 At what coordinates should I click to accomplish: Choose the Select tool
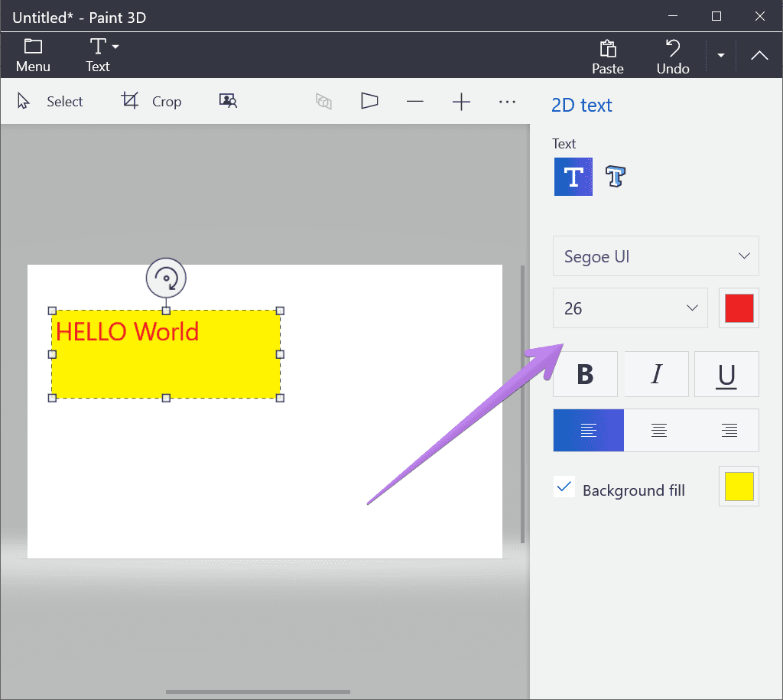pos(50,102)
